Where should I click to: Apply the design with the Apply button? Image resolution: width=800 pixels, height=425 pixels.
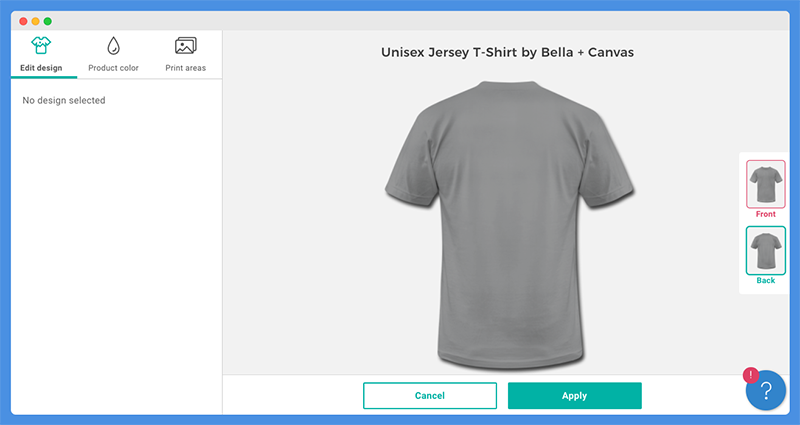point(574,395)
